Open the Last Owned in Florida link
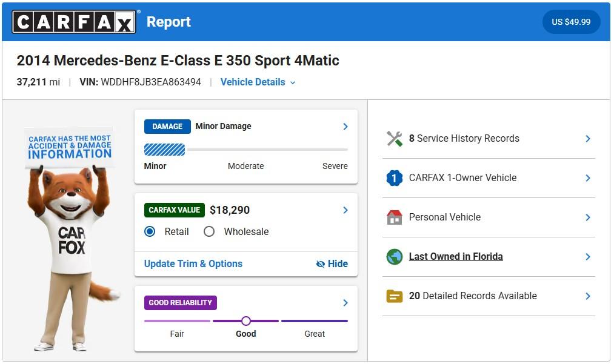This screenshot has height=364, width=614. [456, 256]
